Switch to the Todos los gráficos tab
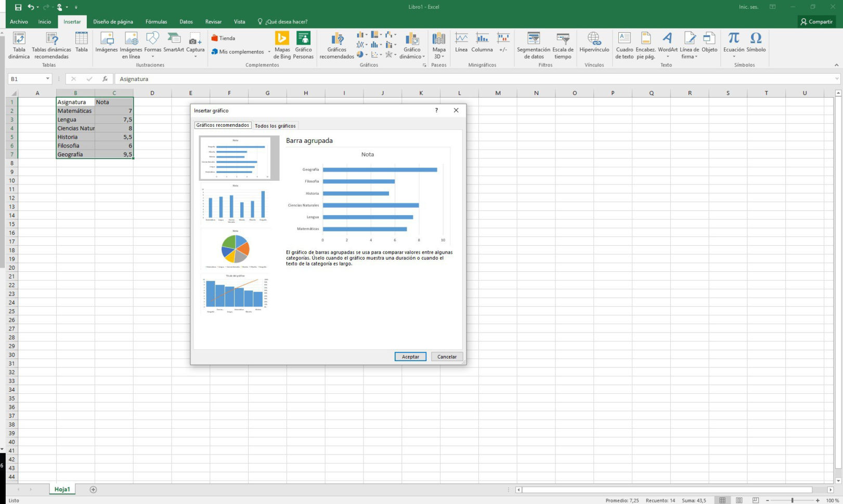843x504 pixels. point(275,125)
